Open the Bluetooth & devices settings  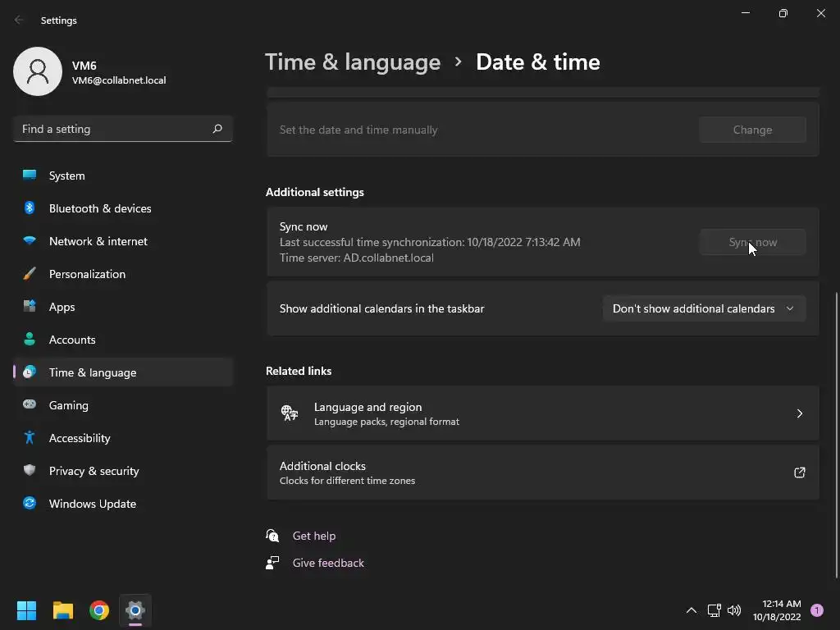(123, 208)
